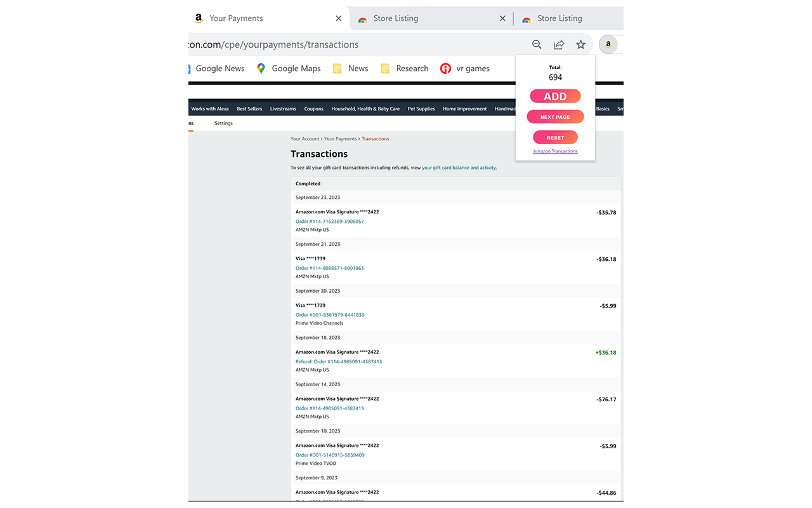Viewport: 812px width, 508px height.
Task: Switch to the Settings tab
Action: [223, 123]
